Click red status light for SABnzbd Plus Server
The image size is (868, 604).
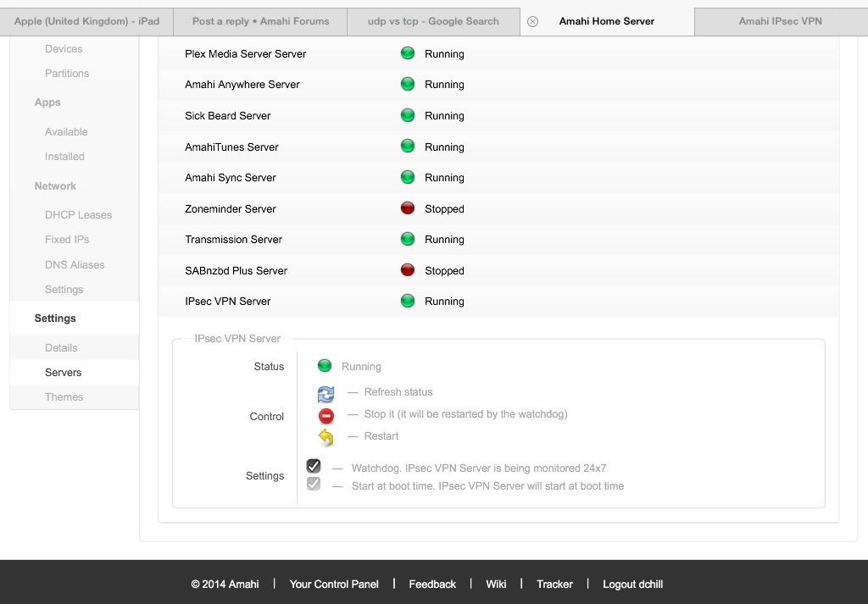[408, 270]
